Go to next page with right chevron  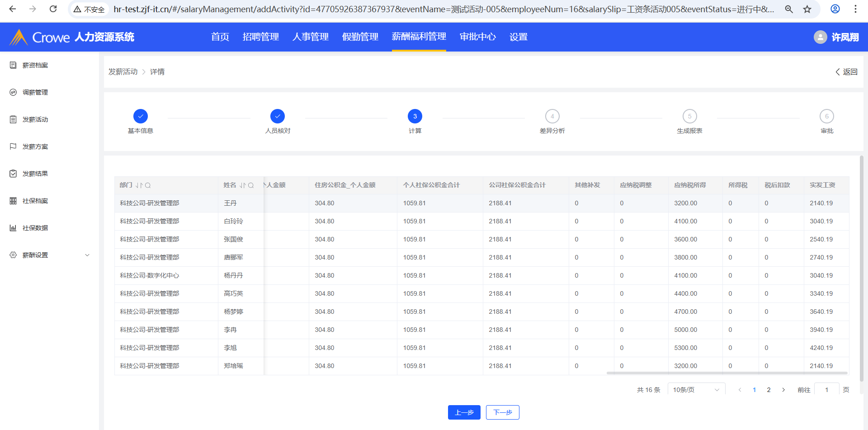pos(783,390)
